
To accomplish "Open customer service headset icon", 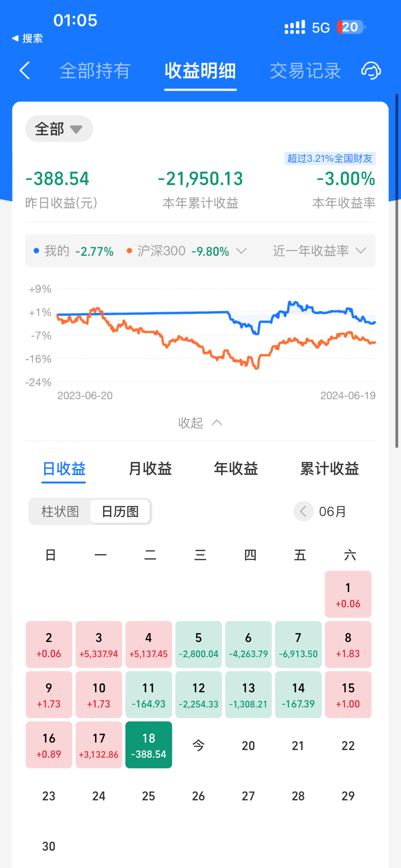I will [x=371, y=71].
